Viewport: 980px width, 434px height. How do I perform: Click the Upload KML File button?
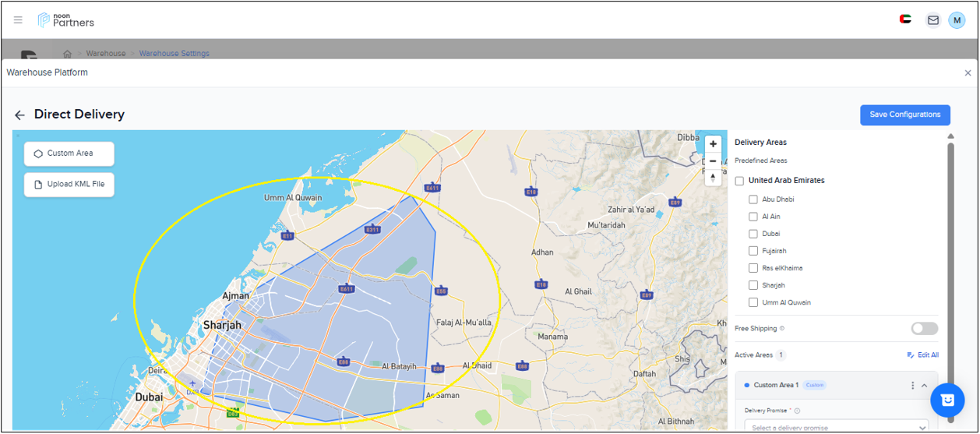pos(69,185)
